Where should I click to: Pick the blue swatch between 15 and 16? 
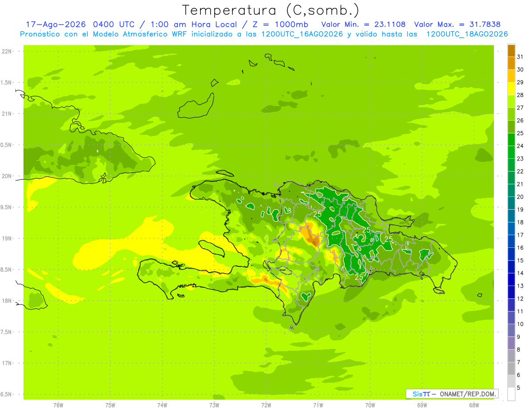[511, 254]
